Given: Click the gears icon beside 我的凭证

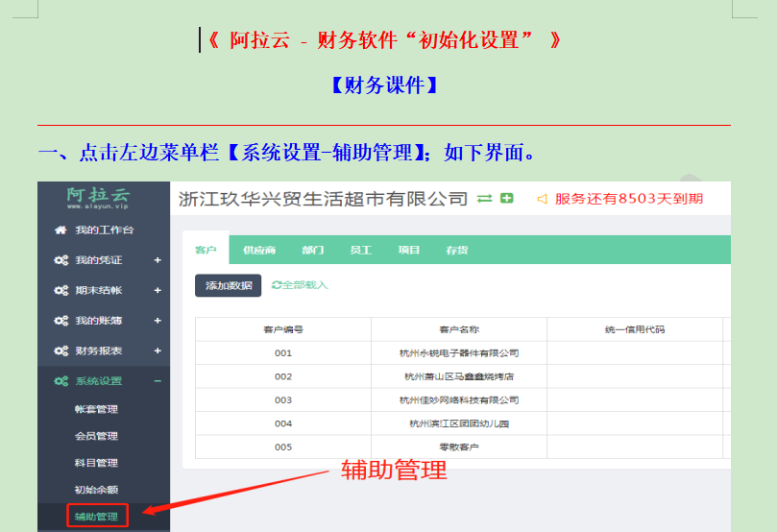Looking at the screenshot, I should 61,260.
